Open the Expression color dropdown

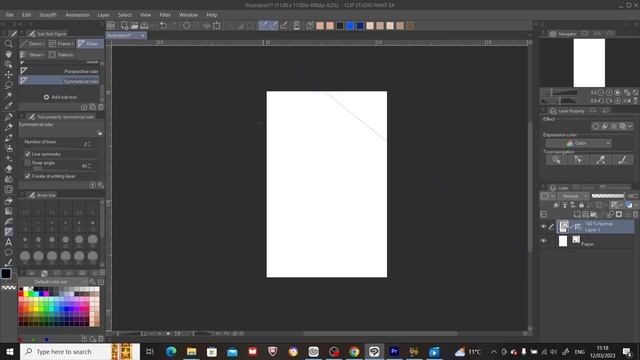pos(578,143)
